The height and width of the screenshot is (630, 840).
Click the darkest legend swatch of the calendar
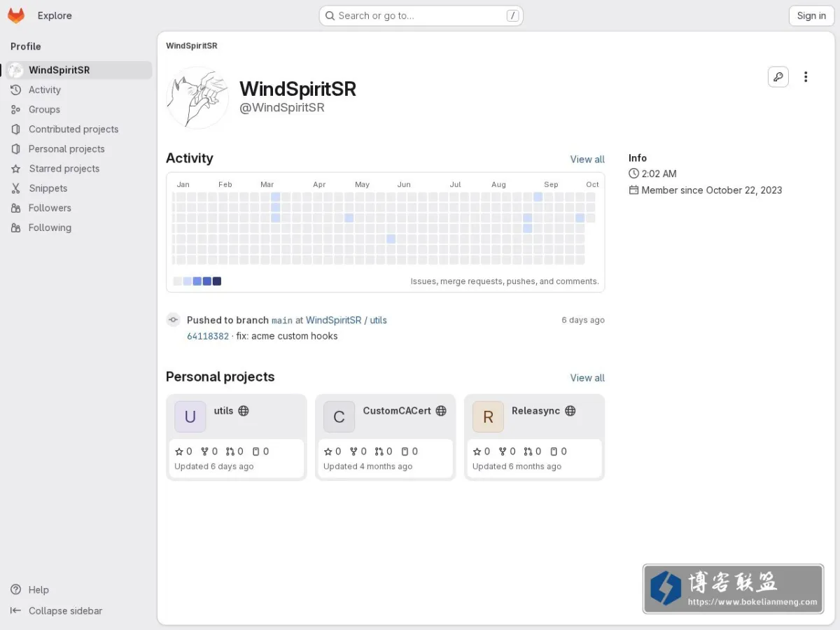pos(217,281)
